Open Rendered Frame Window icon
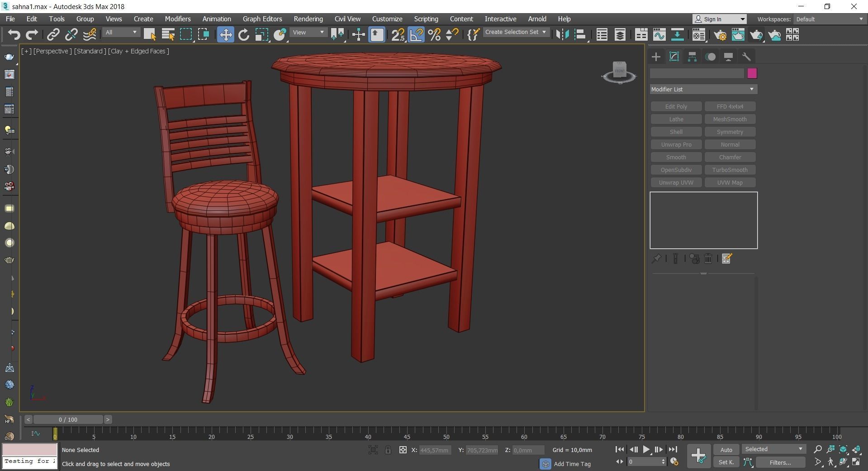868x471 pixels. [x=738, y=35]
